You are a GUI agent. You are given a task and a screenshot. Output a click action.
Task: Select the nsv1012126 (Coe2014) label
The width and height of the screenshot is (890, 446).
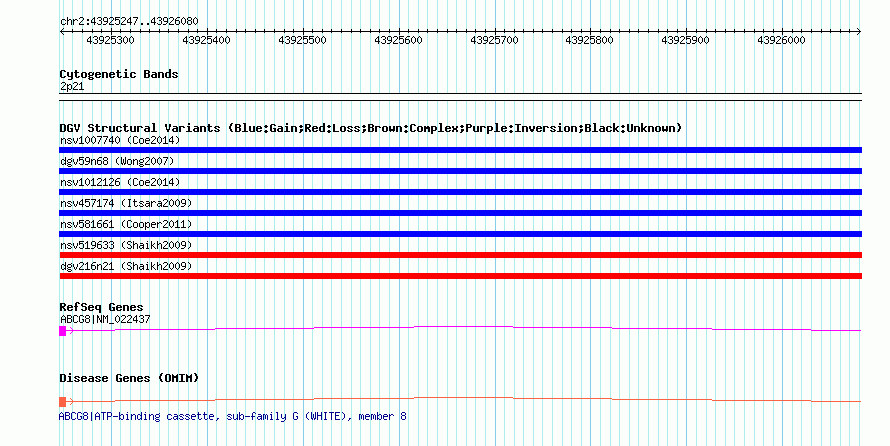[120, 182]
